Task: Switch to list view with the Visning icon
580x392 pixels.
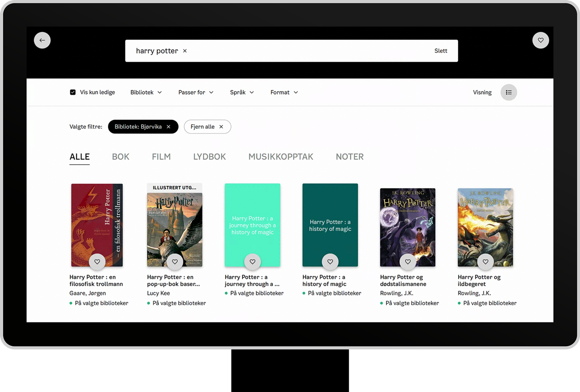Action: tap(508, 92)
